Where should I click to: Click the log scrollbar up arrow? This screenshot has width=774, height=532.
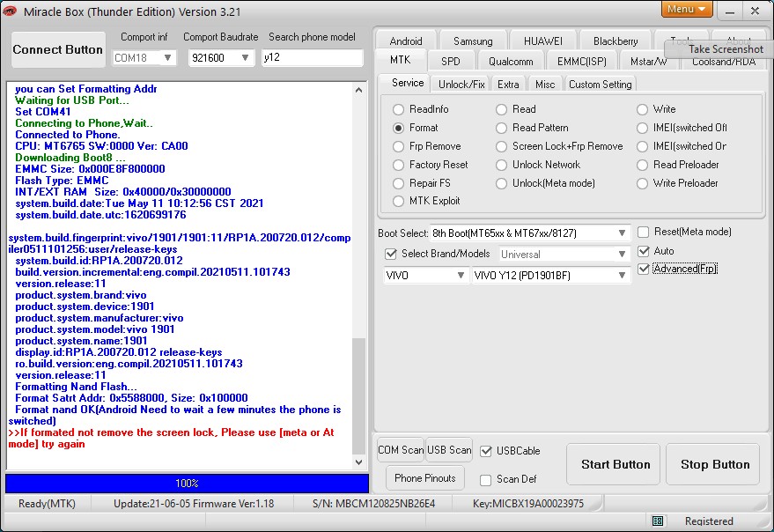tap(359, 90)
